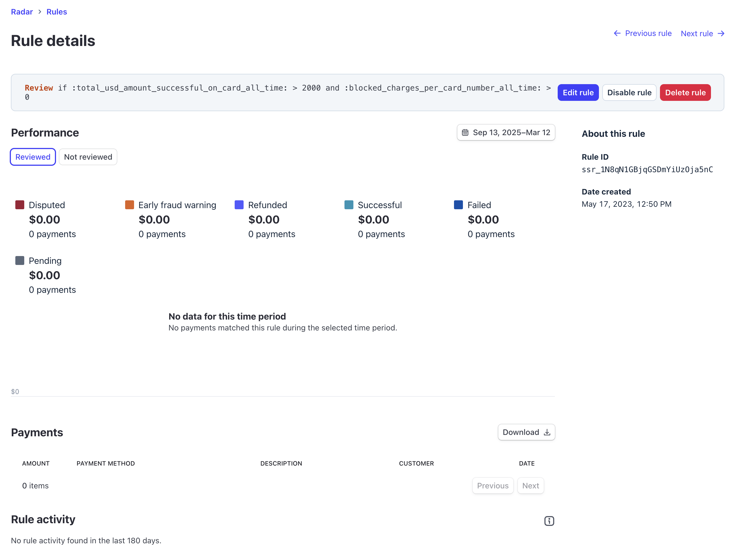Open the Rules breadcrumb link
738x560 pixels.
(56, 12)
